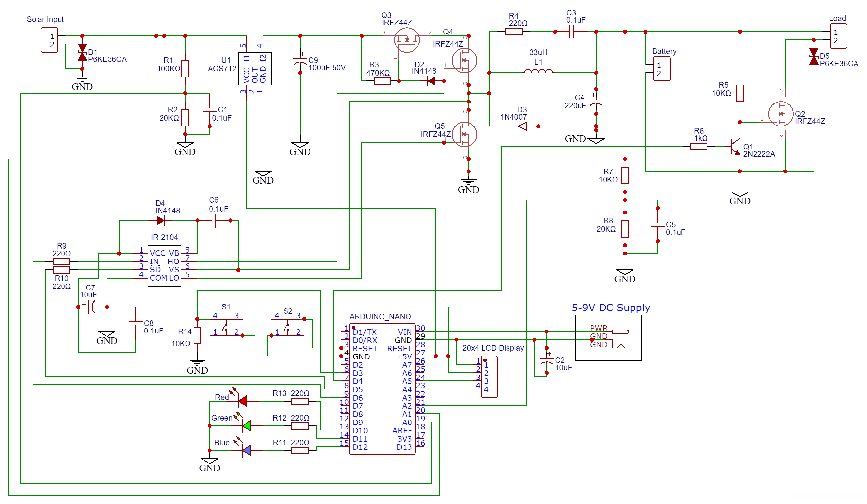Select the 20x4 LCD Display connector
867x504 pixels.
(489, 377)
